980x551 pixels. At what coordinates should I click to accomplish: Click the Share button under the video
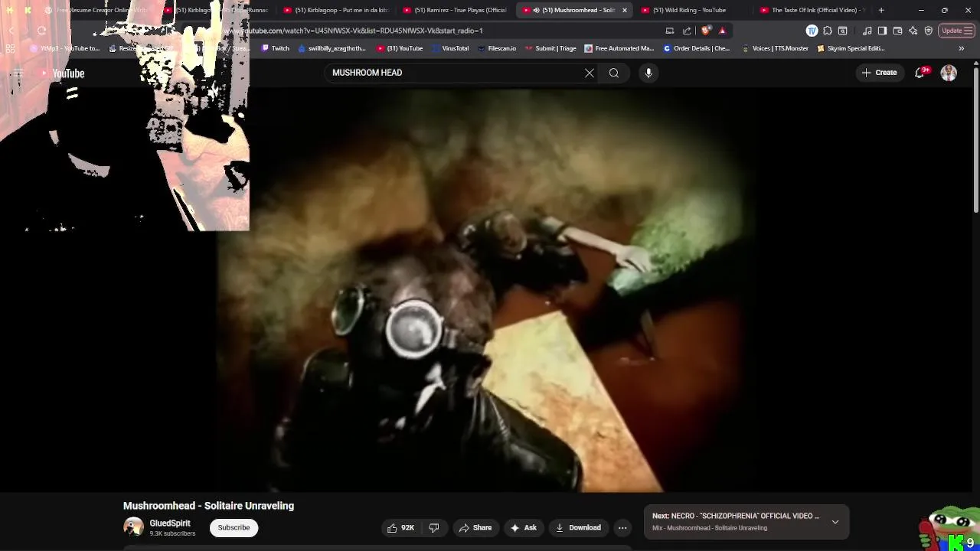(475, 527)
